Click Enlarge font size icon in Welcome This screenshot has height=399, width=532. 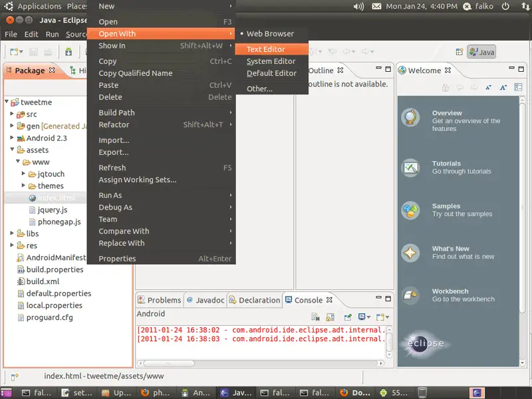503,88
